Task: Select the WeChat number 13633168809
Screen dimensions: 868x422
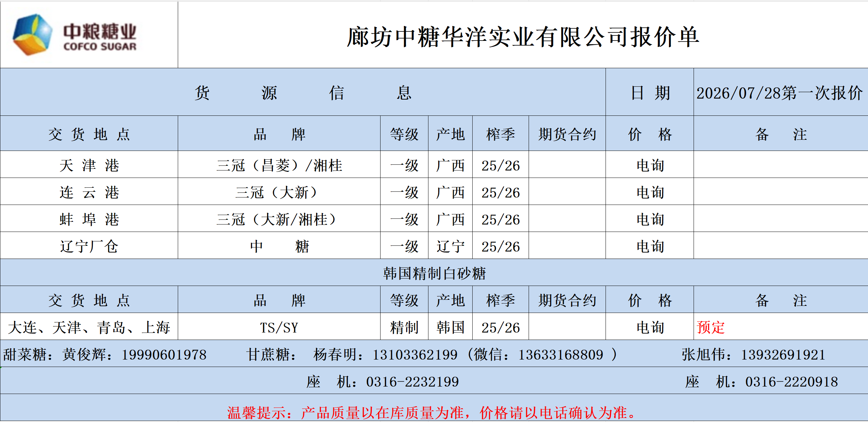Action: click(x=561, y=354)
